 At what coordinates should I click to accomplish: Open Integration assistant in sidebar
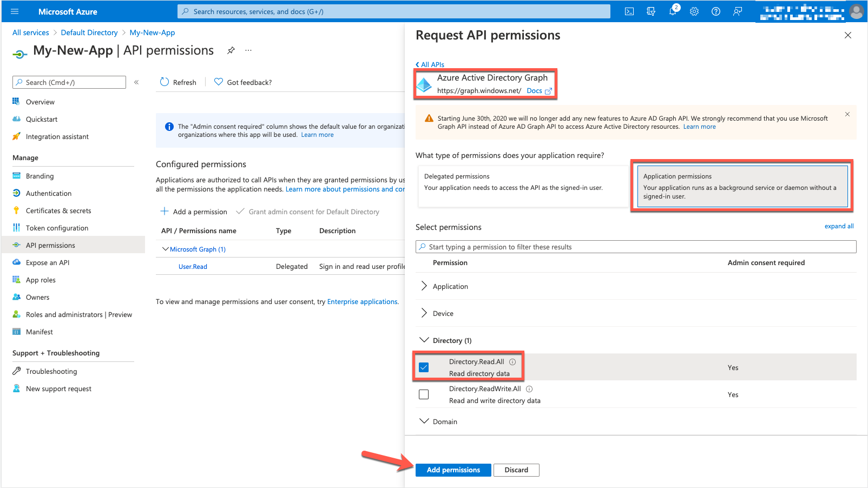pos(57,136)
